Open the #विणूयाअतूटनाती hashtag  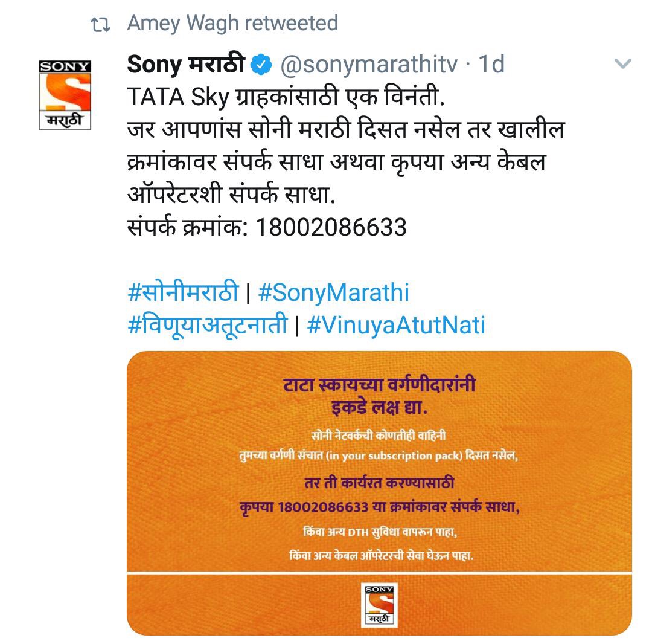point(208,324)
